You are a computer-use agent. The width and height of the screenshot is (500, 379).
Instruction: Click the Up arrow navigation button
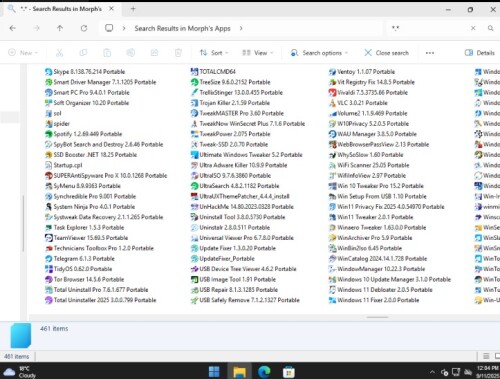click(x=60, y=28)
